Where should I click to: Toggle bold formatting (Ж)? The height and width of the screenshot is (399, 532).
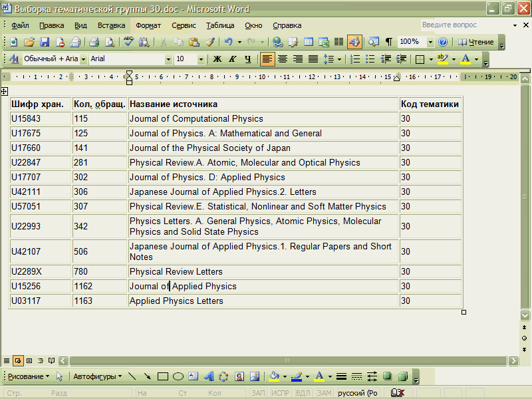pos(217,59)
